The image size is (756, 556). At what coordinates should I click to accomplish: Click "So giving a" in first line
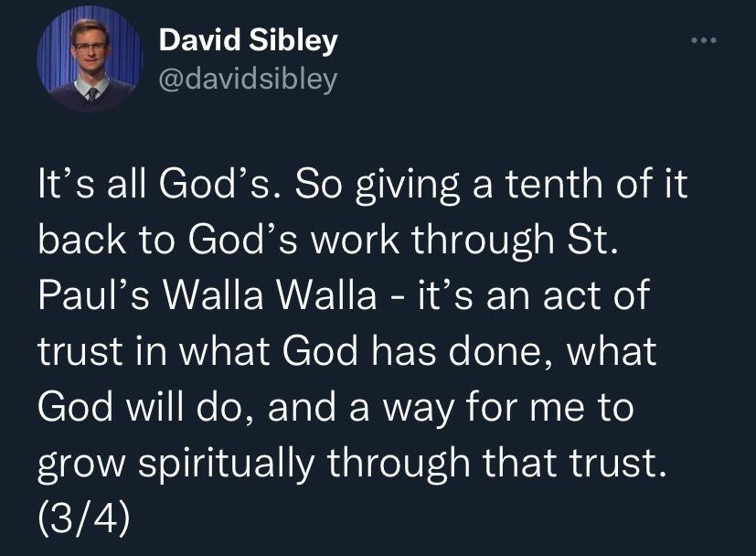(x=364, y=188)
